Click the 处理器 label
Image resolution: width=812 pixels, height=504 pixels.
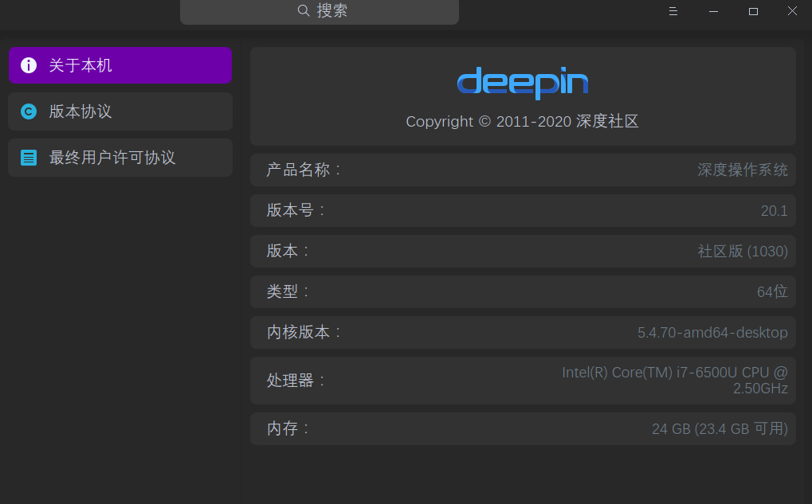point(296,381)
